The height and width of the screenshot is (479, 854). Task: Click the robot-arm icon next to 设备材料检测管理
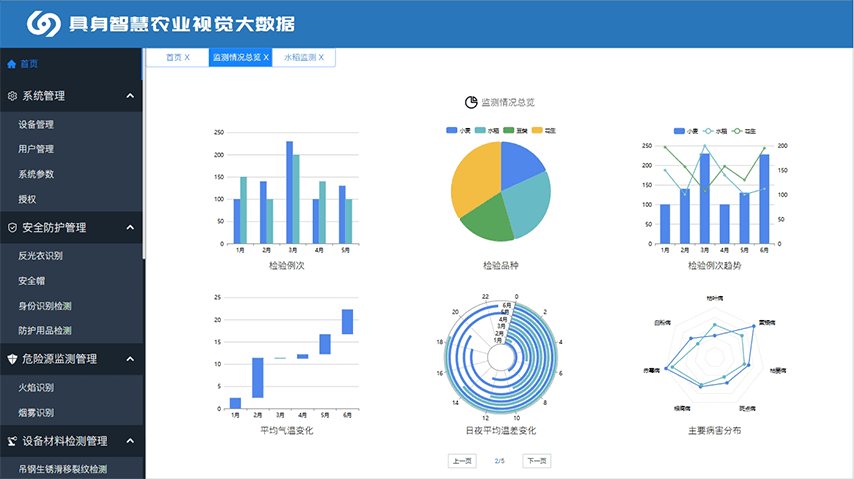[12, 441]
